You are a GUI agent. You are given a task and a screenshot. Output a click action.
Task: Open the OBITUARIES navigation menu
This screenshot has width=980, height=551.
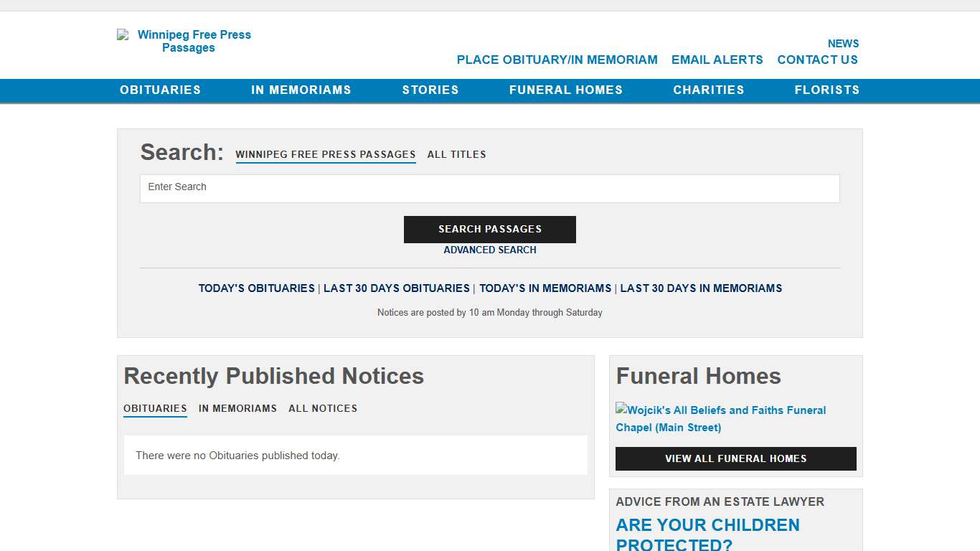pos(160,90)
